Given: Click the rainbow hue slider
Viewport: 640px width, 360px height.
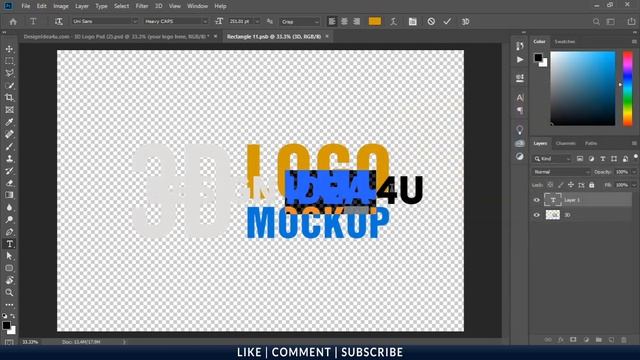Looking at the screenshot, I should (627, 88).
